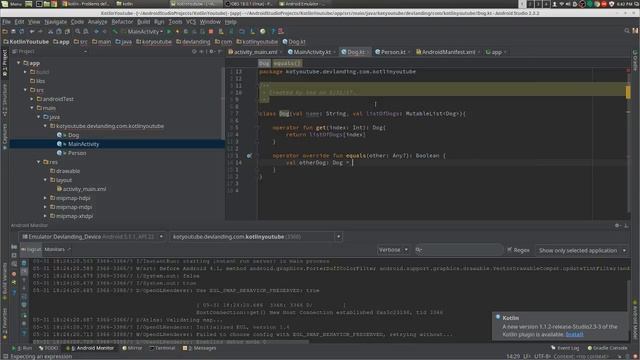Click the Copy toolbar icon
This screenshot has height=360, width=640.
pos(59,31)
